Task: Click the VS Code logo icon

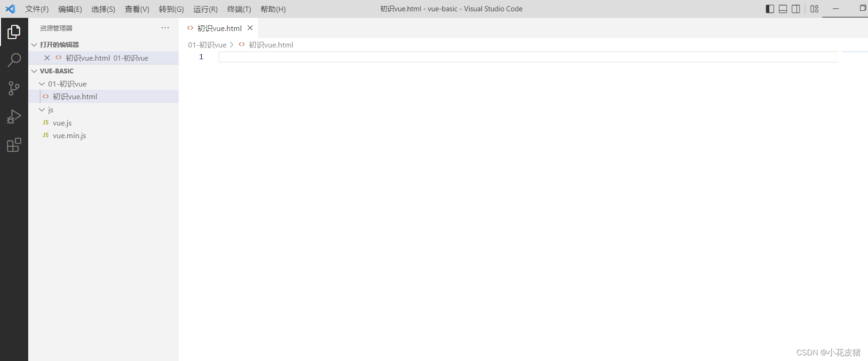Action: [x=10, y=9]
